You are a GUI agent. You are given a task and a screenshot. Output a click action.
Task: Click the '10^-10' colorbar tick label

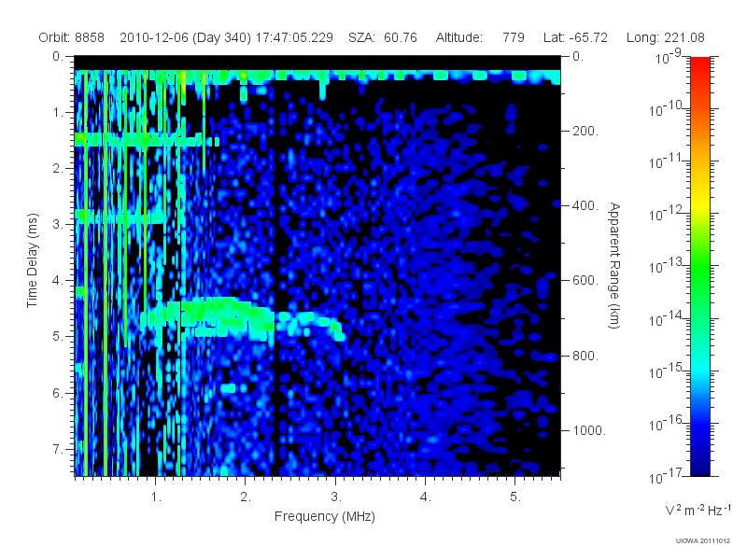click(x=668, y=108)
